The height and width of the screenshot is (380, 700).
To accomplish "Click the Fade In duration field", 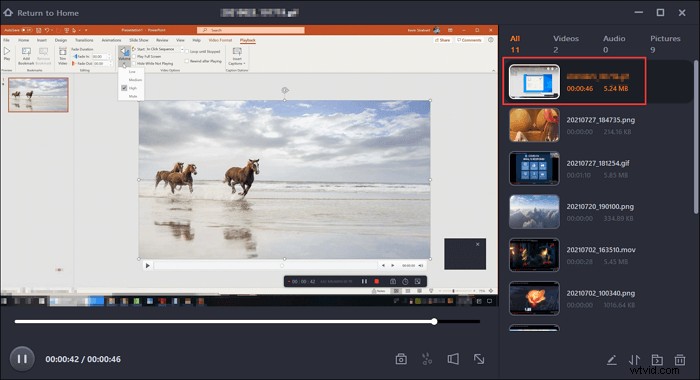I will (x=100, y=57).
